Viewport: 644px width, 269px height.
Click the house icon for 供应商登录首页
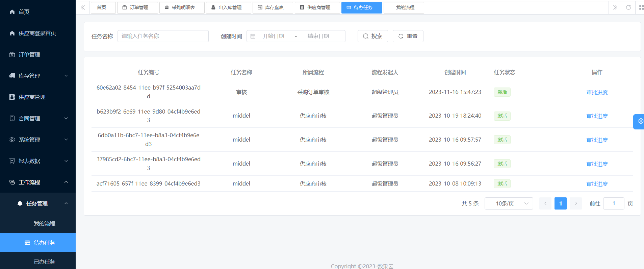pos(12,33)
